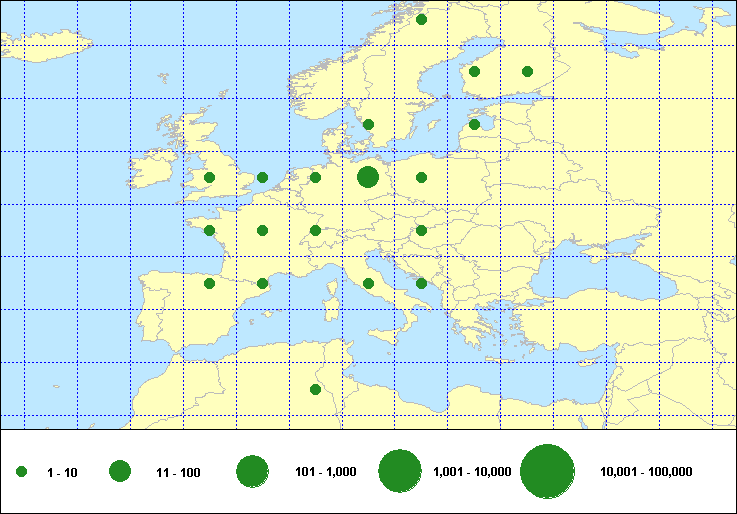737x514 pixels.
Task: Click the green dot over Poland
Action: 421,177
